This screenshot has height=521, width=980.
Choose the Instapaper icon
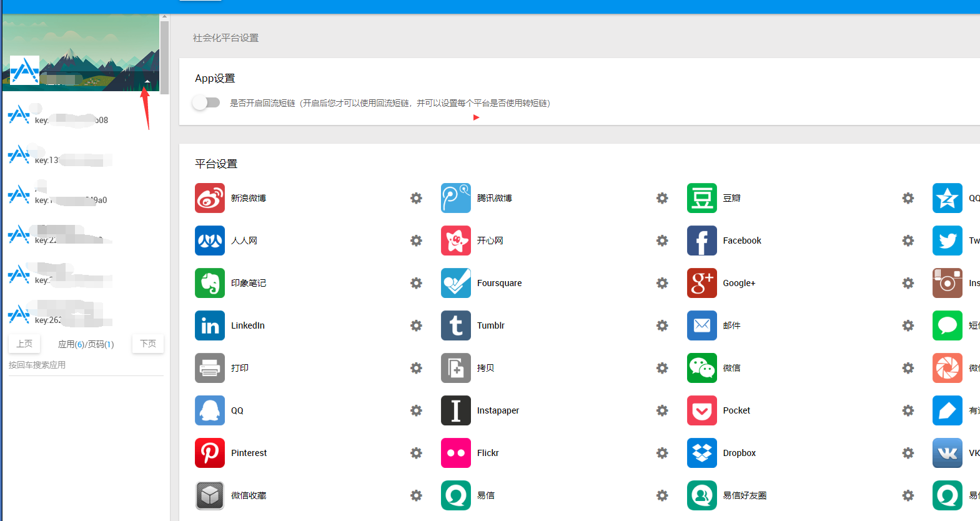click(455, 410)
